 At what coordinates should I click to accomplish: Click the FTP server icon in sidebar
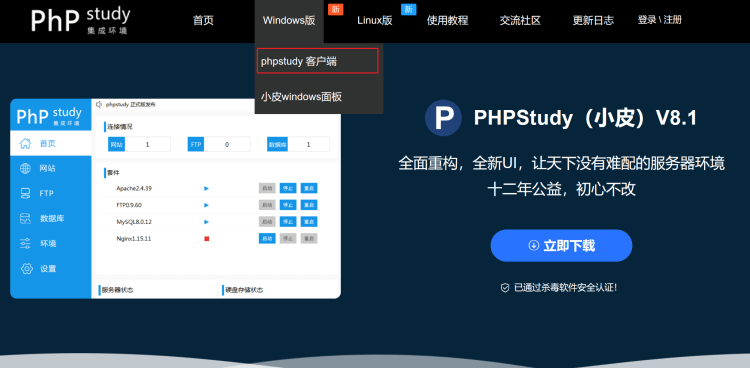pos(25,193)
